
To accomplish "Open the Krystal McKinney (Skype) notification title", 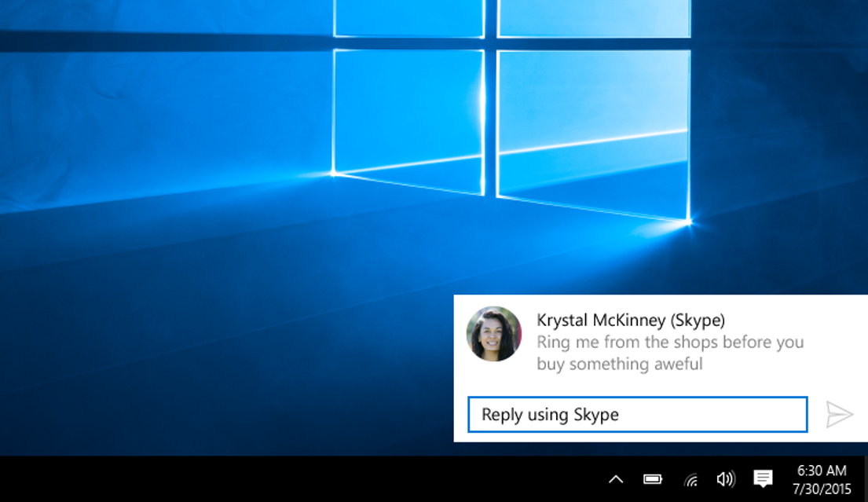I will [631, 320].
